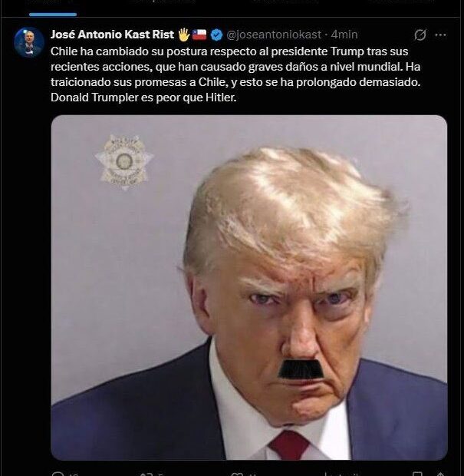Click the blue verified checkmark badge
The image size is (464, 476).
pyautogui.click(x=216, y=35)
